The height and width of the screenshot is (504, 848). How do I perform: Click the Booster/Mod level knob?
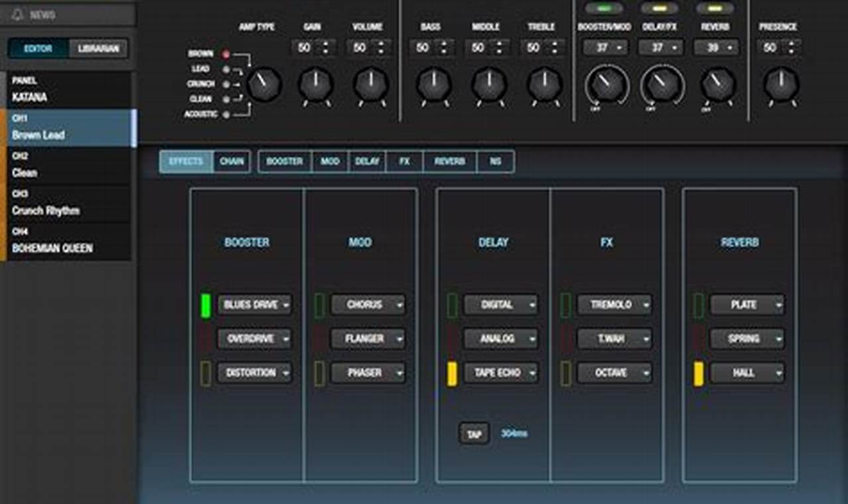click(x=606, y=85)
